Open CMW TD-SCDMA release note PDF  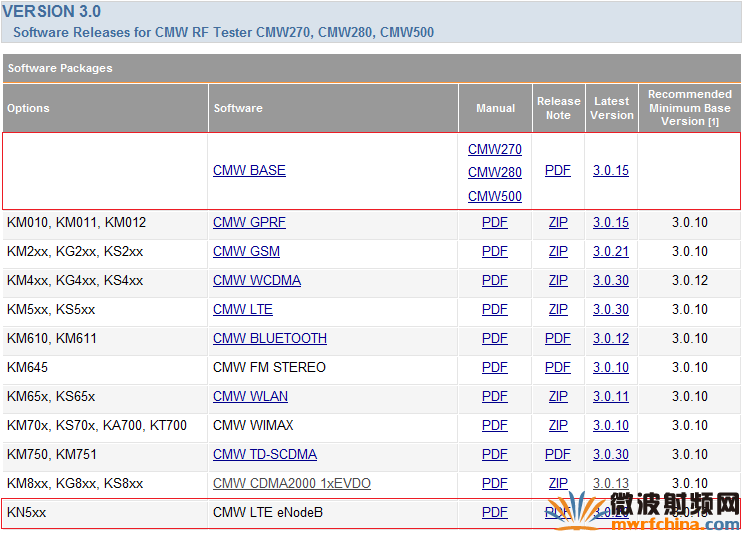558,454
